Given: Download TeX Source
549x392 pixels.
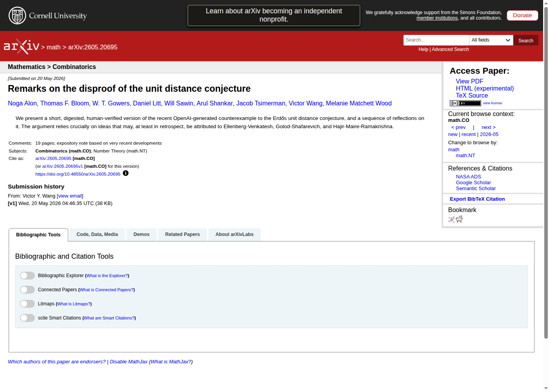Looking at the screenshot, I should click(472, 95).
